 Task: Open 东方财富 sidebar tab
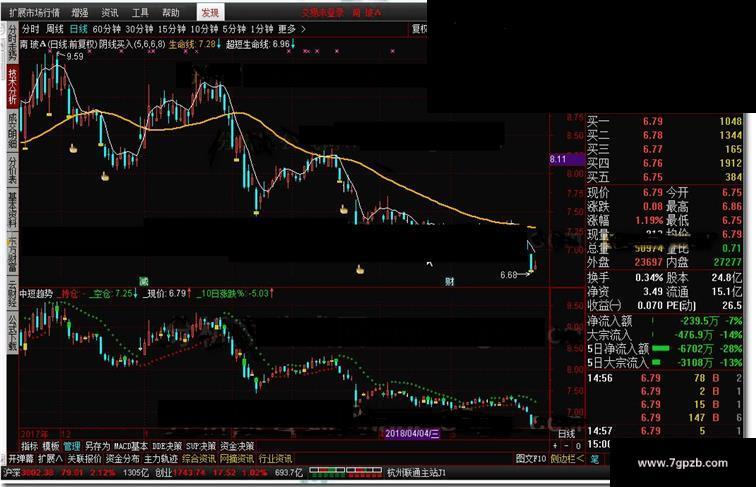pos(13,253)
